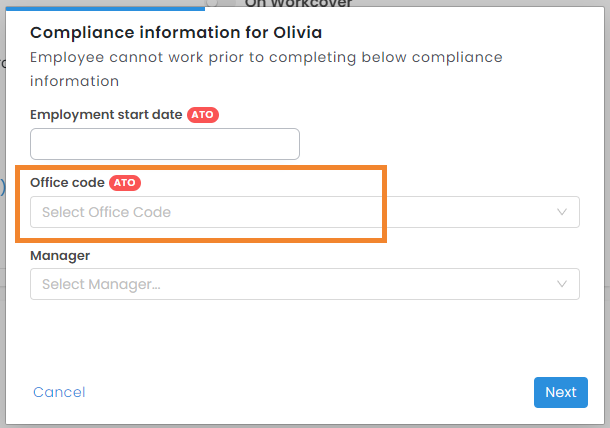This screenshot has height=428, width=610.
Task: Click the Office code chevron arrow
Action: (x=562, y=212)
